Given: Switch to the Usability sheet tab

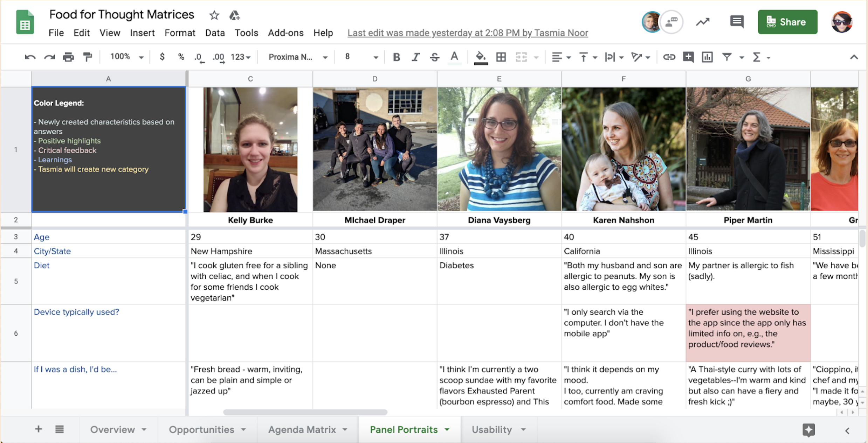Looking at the screenshot, I should (x=491, y=430).
